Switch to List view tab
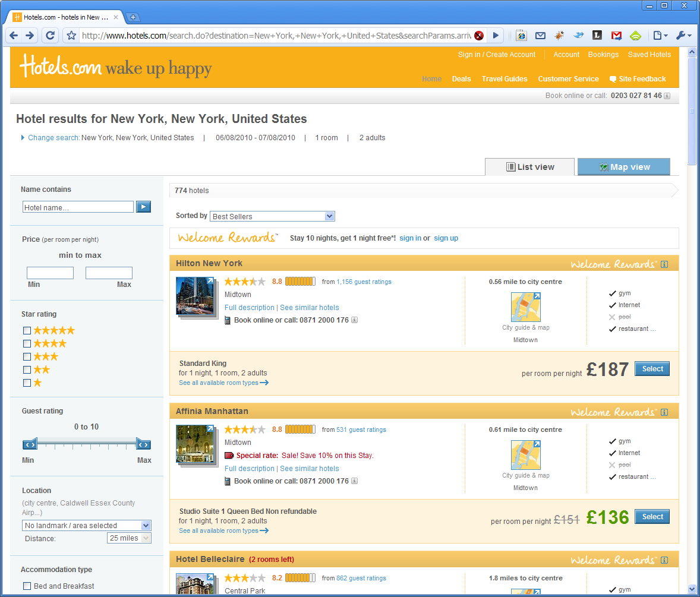Image resolution: width=700 pixels, height=597 pixels. (x=530, y=167)
